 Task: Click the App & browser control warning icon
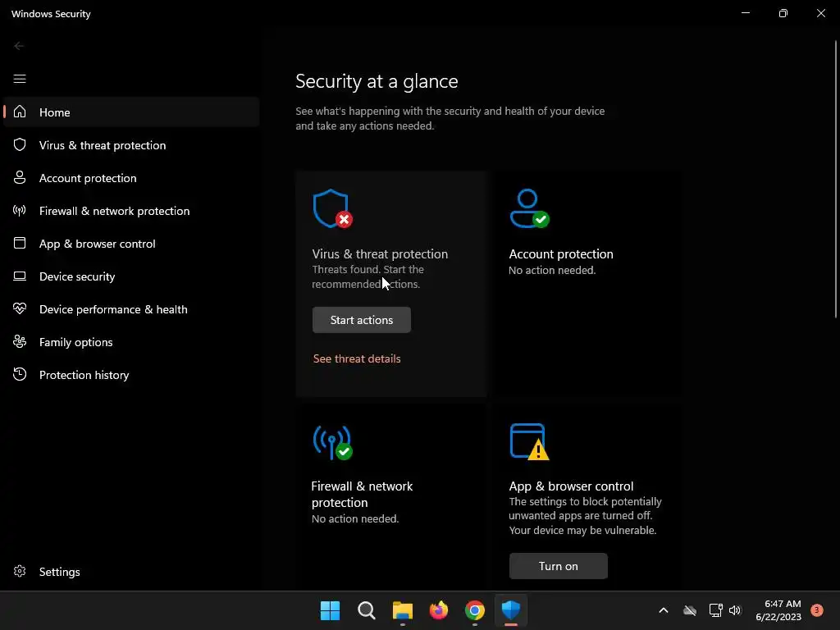(529, 442)
